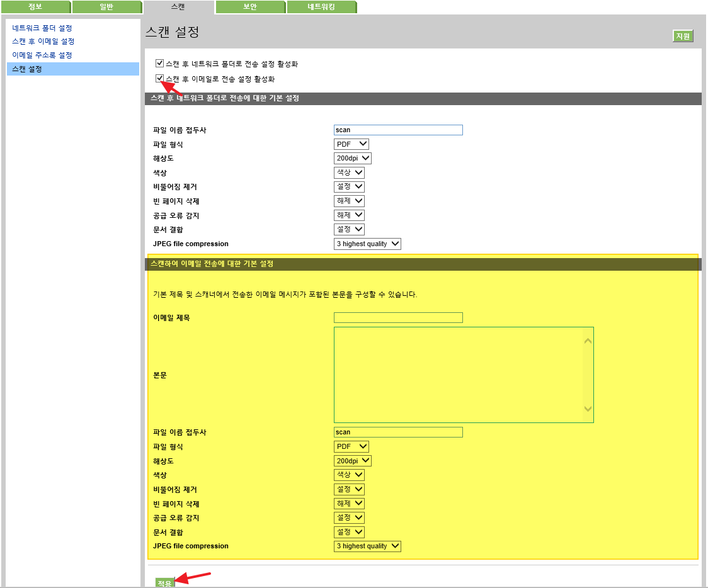Screen dimensions: 708x588
Task: Switch to the 보안 tab
Action: (x=250, y=8)
